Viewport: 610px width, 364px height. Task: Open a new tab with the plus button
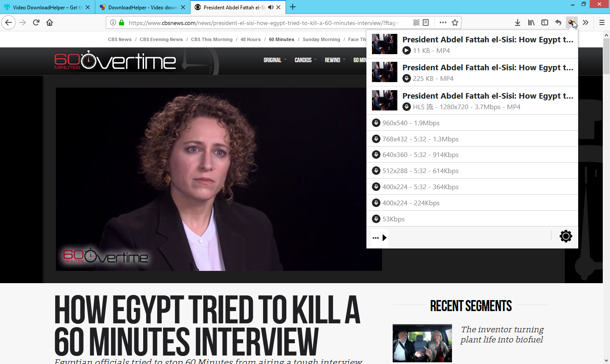293,7
